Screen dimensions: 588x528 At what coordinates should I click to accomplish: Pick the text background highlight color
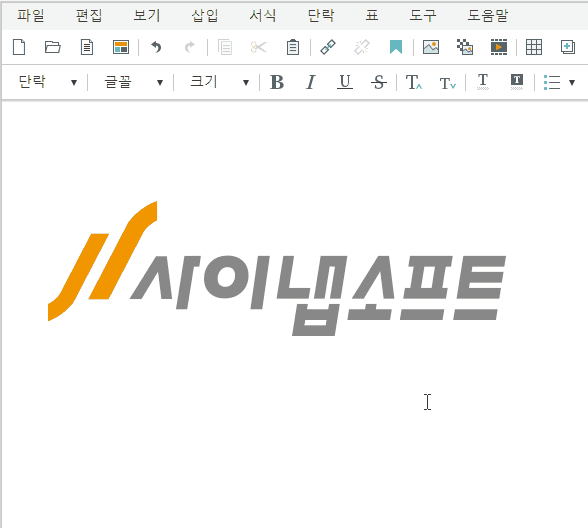coord(517,82)
